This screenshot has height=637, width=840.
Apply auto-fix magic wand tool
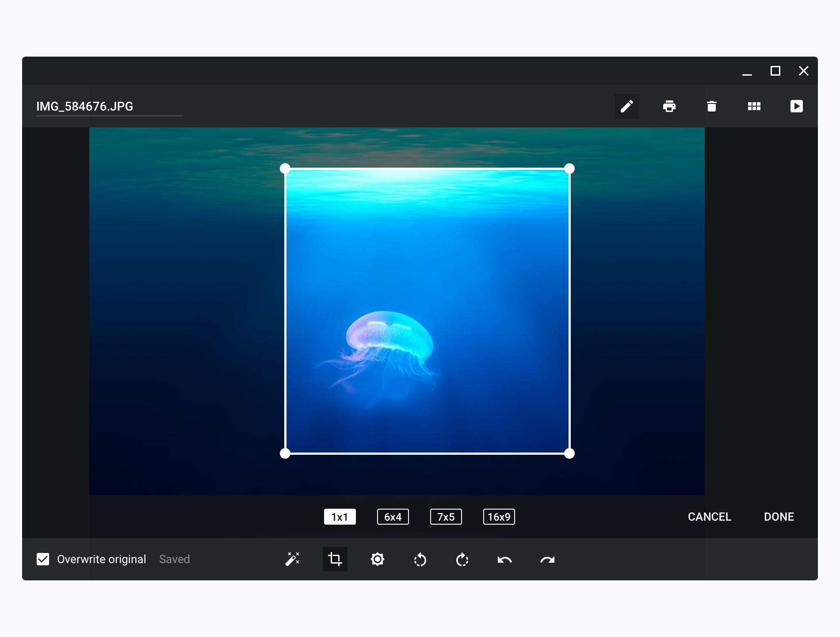[x=292, y=559]
